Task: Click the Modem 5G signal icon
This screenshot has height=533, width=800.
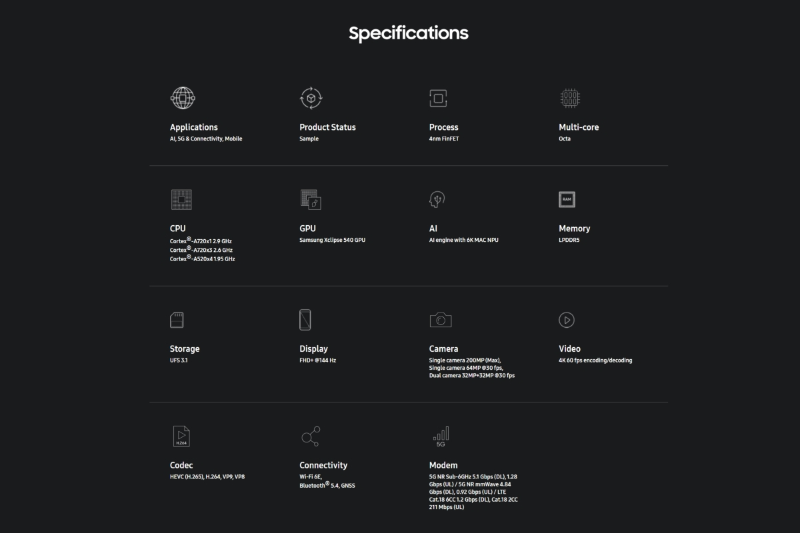Action: pyautogui.click(x=441, y=437)
